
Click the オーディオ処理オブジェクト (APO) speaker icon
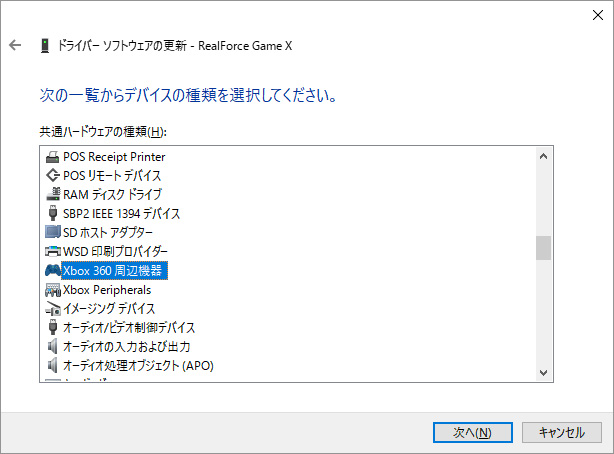pos(52,365)
